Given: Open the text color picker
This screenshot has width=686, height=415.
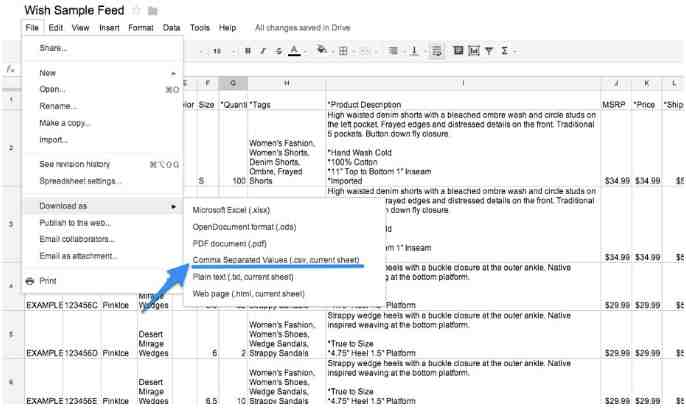Looking at the screenshot, I should 295,51.
